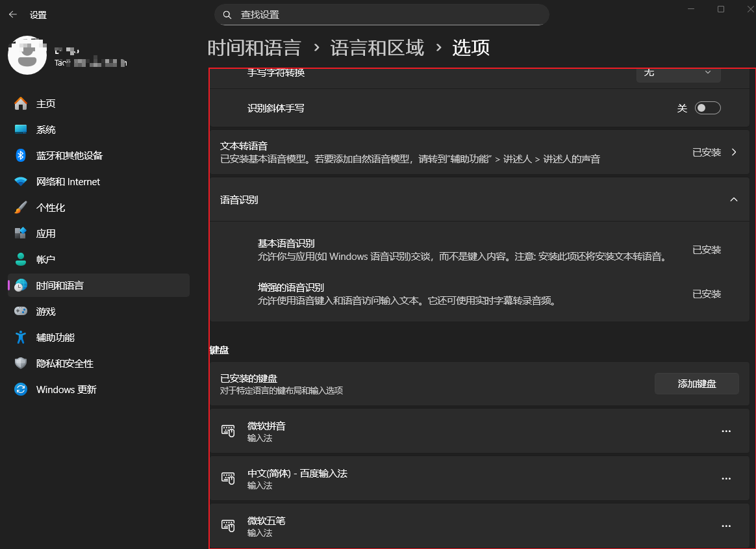The width and height of the screenshot is (756, 549).
Task: Click the user profile avatar
Action: [27, 55]
